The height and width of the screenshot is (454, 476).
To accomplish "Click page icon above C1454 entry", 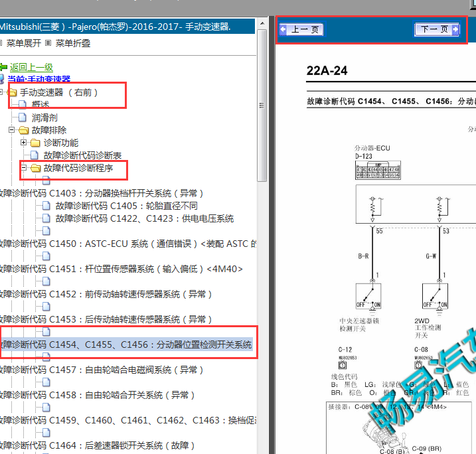I will click(x=46, y=332).
